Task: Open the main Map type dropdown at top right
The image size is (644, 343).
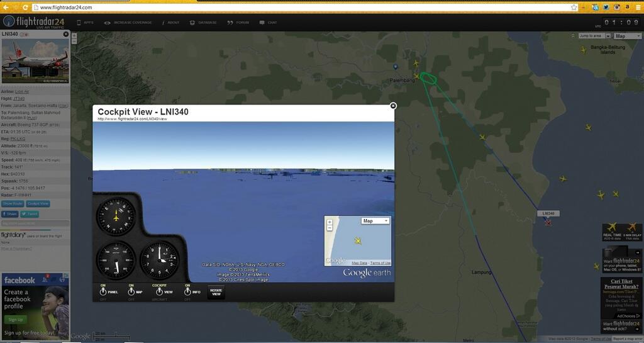Action: [x=628, y=36]
